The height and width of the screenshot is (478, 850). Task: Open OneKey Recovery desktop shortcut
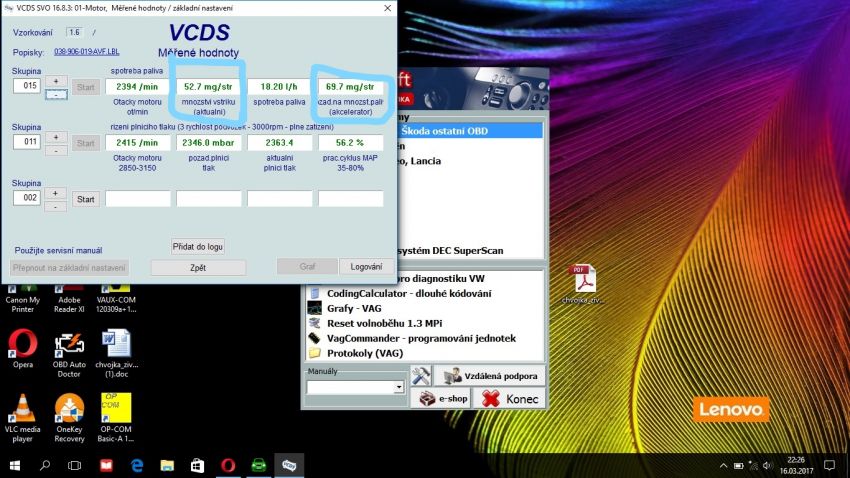69,418
